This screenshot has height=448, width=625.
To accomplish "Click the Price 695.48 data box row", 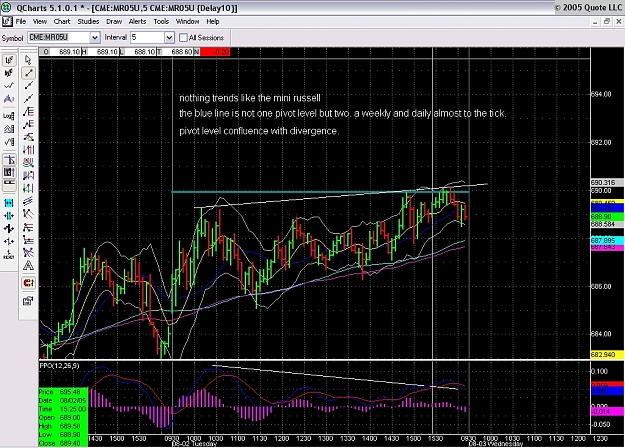I will point(63,392).
